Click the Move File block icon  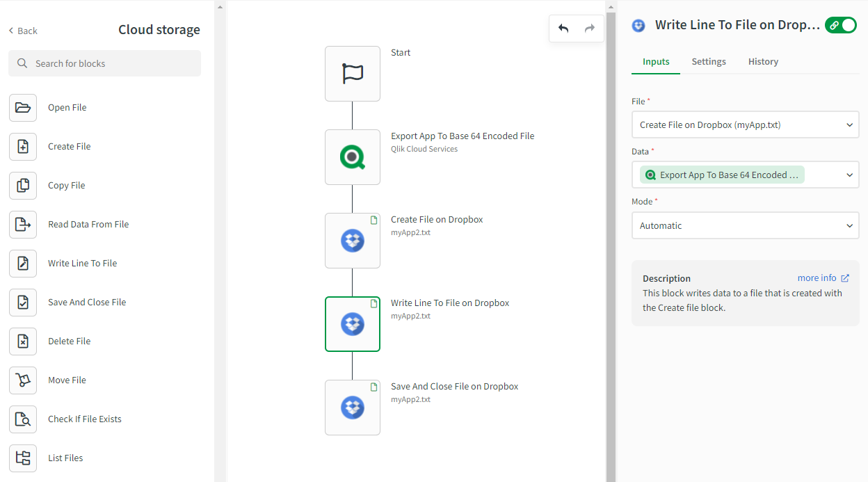23,380
